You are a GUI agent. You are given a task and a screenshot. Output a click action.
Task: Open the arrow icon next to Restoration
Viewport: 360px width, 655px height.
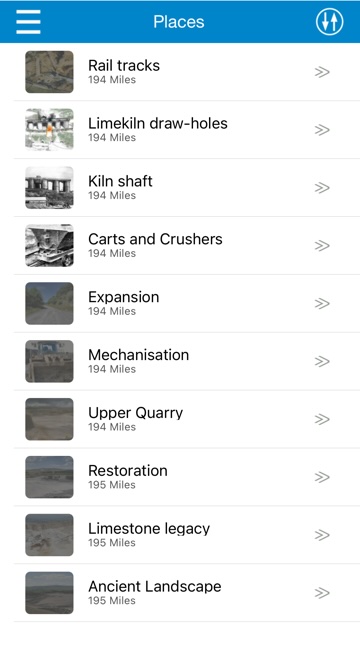322,477
